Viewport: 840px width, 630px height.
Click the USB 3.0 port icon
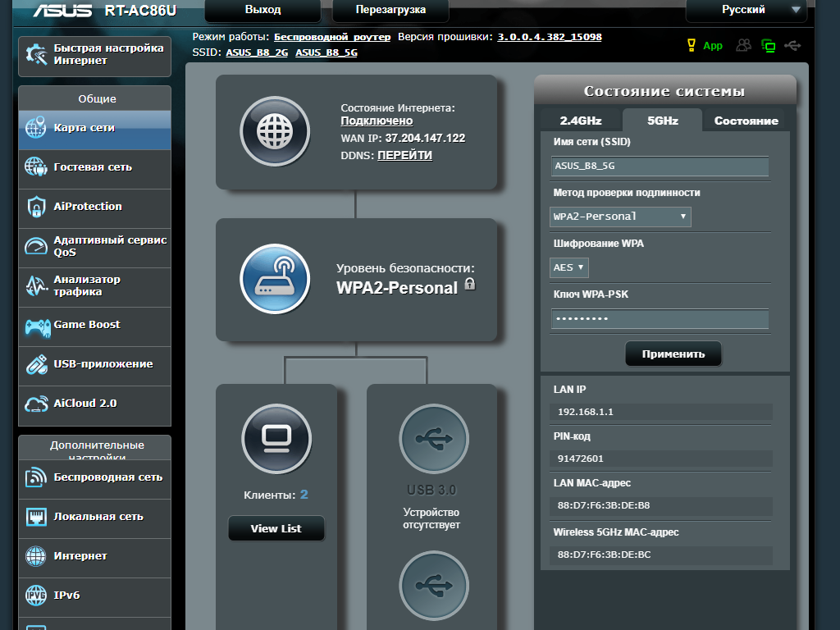[x=434, y=439]
